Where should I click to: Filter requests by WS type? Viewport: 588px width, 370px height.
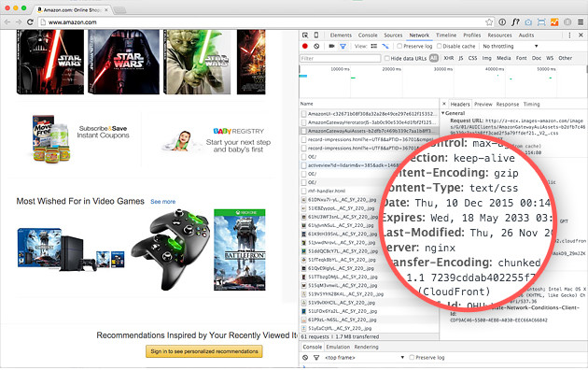[x=550, y=58]
